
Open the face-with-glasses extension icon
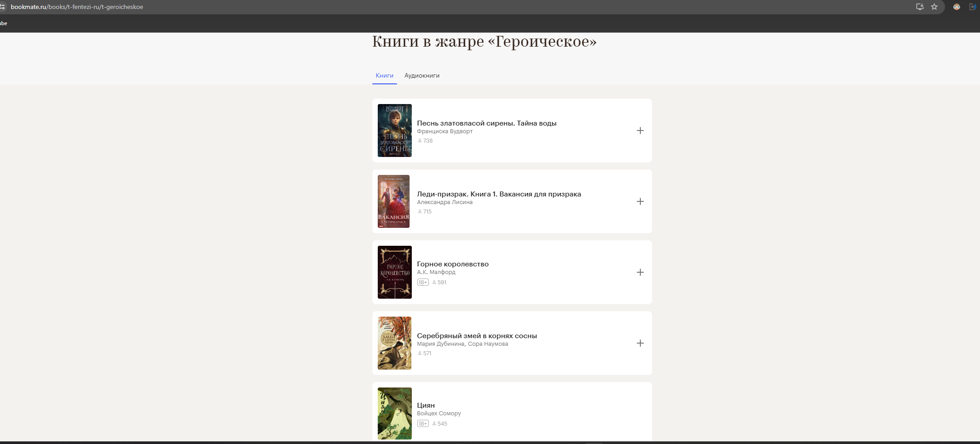pyautogui.click(x=957, y=7)
